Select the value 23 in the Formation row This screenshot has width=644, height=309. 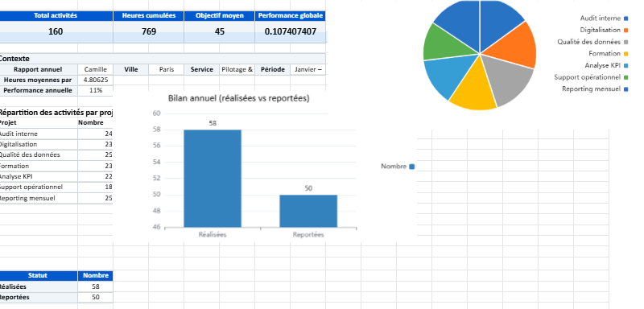click(95, 167)
